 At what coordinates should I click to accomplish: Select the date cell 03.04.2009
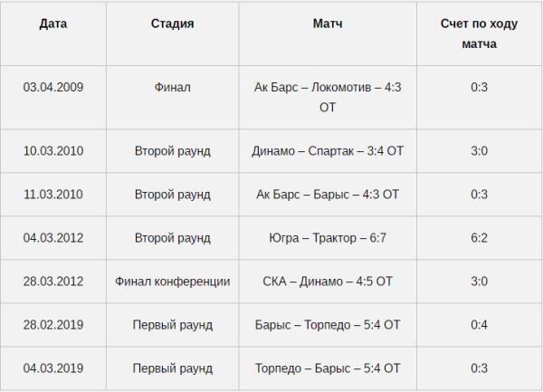tap(53, 87)
